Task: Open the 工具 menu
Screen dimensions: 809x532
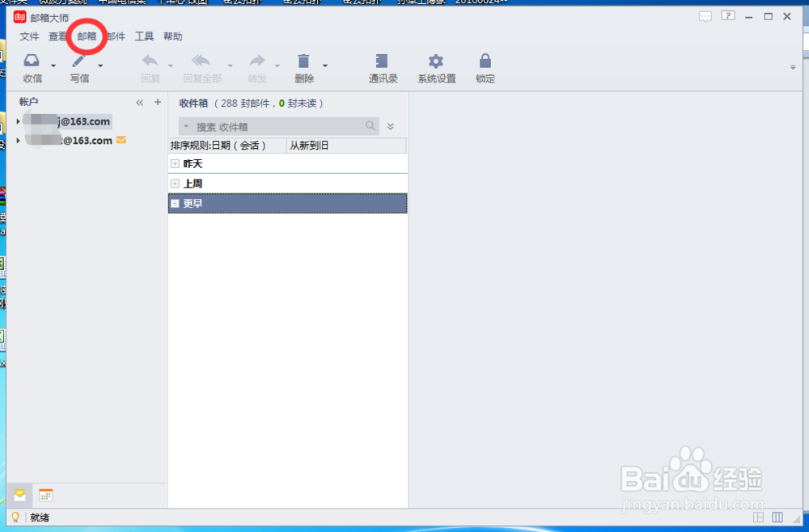Action: point(144,36)
